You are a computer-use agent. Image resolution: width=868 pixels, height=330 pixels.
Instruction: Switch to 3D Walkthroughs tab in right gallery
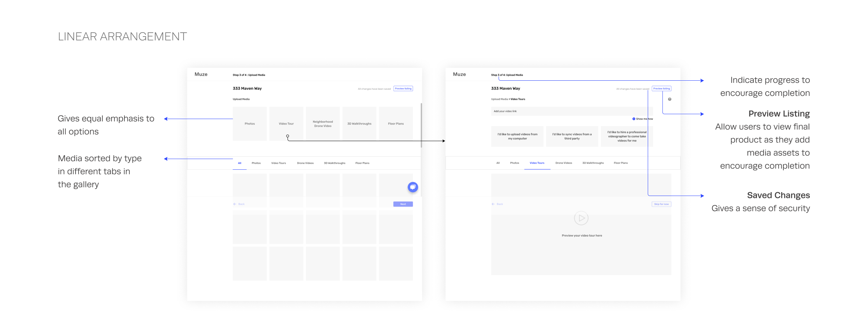pos(593,163)
